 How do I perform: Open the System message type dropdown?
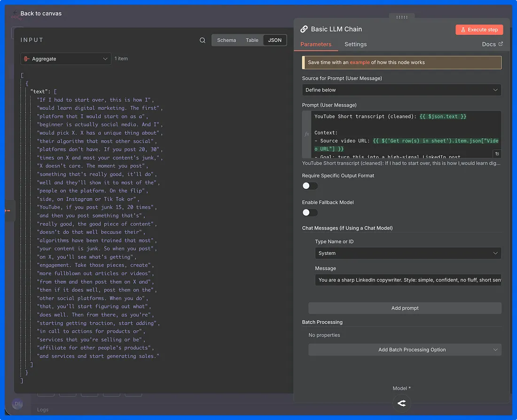point(407,253)
